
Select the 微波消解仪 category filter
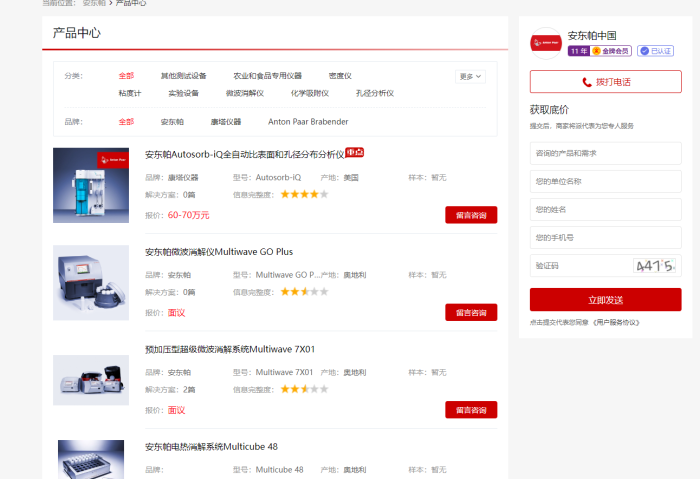point(244,93)
